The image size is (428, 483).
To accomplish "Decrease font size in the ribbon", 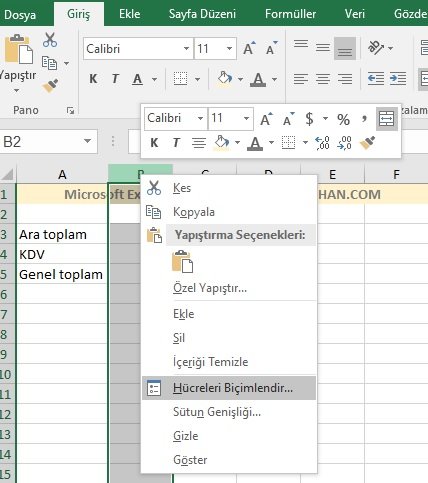I will pyautogui.click(x=272, y=48).
